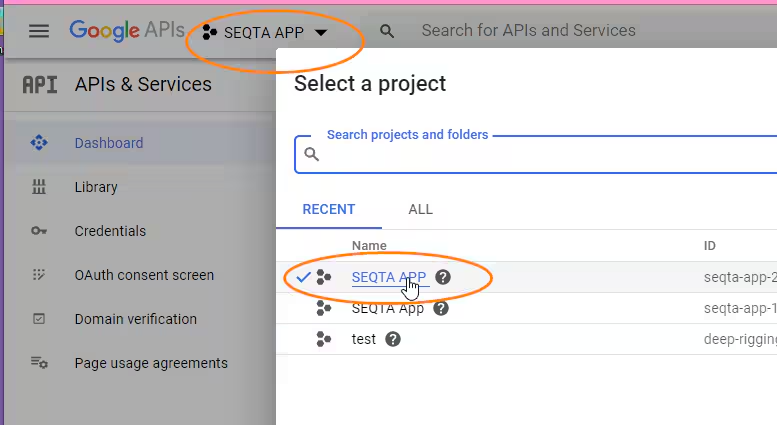777x425 pixels.
Task: Click the seqta-app-2 project ID cell
Action: point(740,277)
